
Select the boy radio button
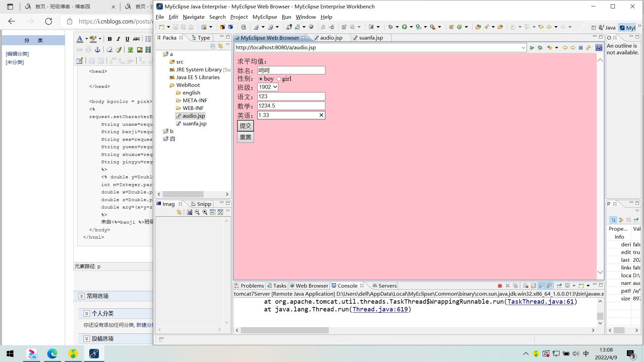pos(261,79)
